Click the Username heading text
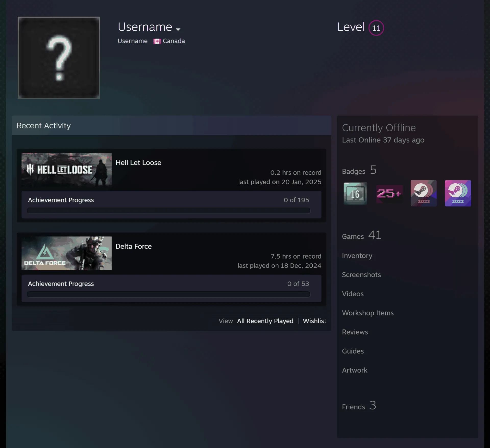The height and width of the screenshot is (448, 490). (145, 27)
